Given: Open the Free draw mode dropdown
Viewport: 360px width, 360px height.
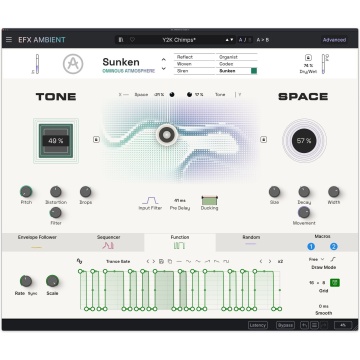Looking at the screenshot, I should click(317, 259).
